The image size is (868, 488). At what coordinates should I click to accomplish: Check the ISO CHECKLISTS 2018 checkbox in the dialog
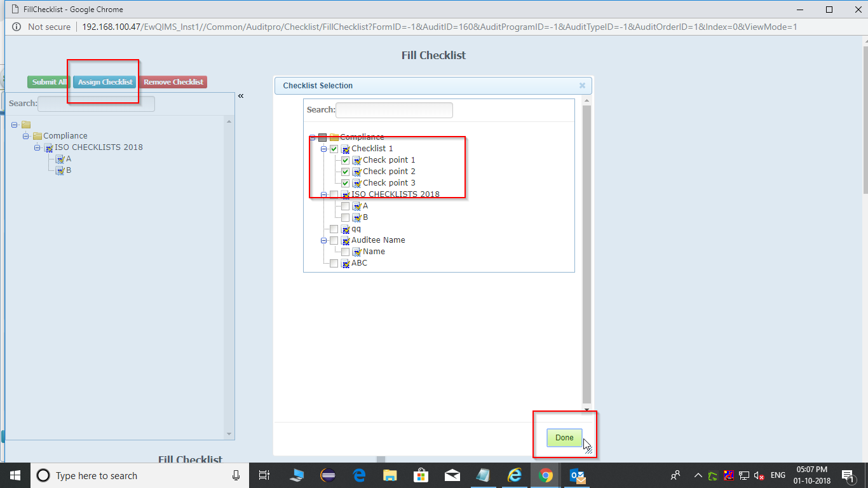[334, 194]
